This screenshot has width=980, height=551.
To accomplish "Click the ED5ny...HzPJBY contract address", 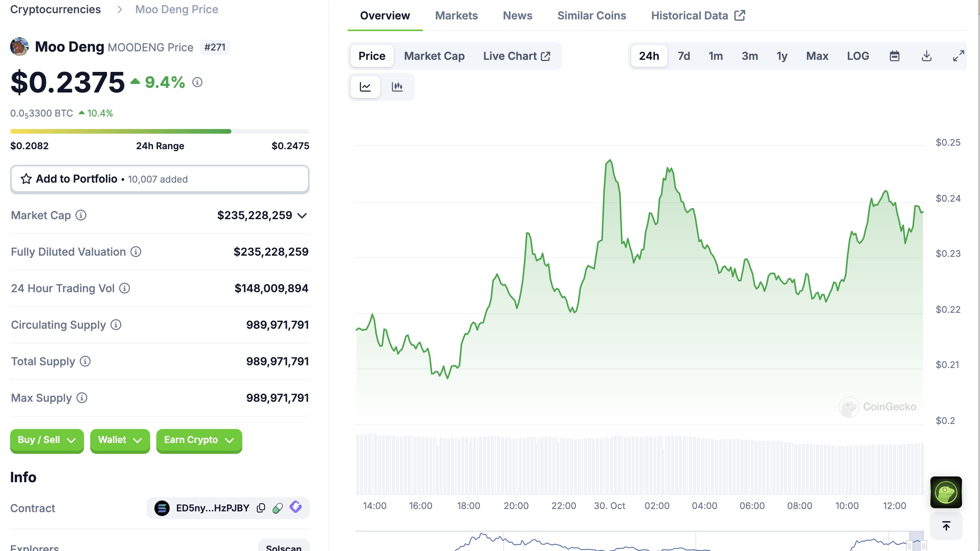I will pyautogui.click(x=212, y=508).
